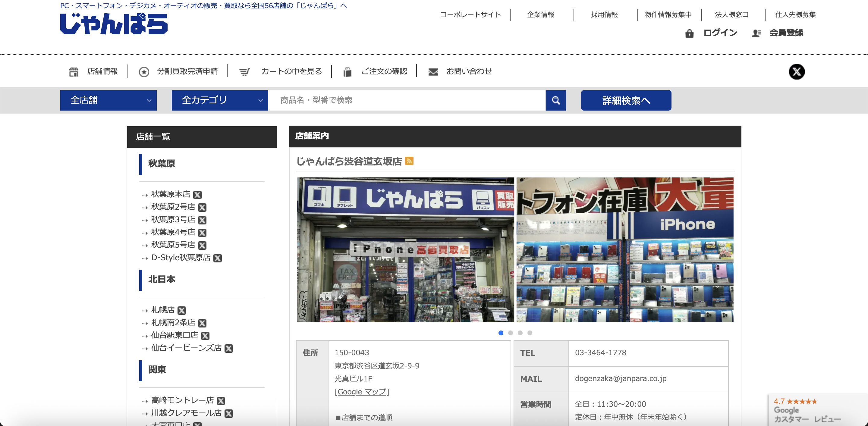This screenshot has width=868, height=426.
Task: Click the shop icon beside 店舗情報
Action: 74,71
